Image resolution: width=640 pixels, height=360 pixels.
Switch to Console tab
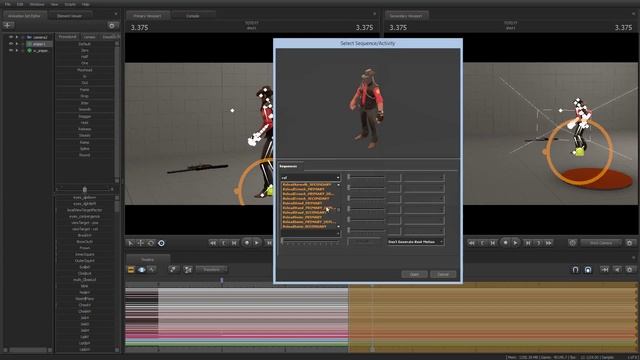193,16
